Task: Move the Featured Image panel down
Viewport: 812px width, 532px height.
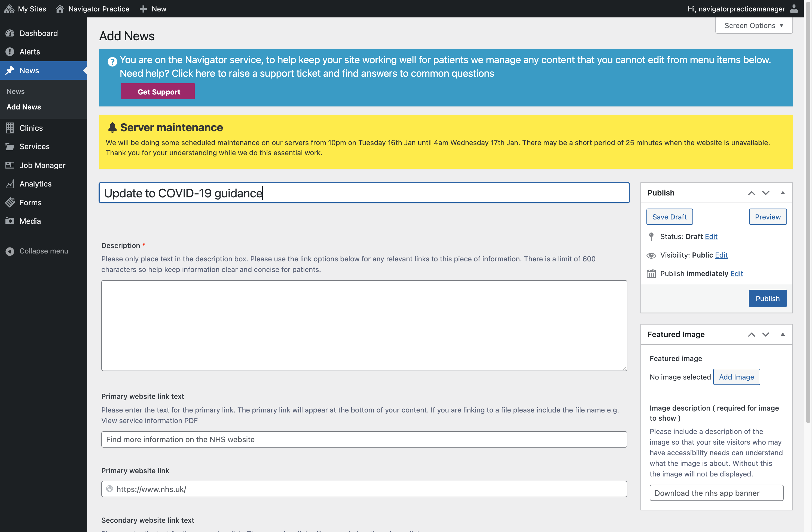Action: [x=766, y=335]
